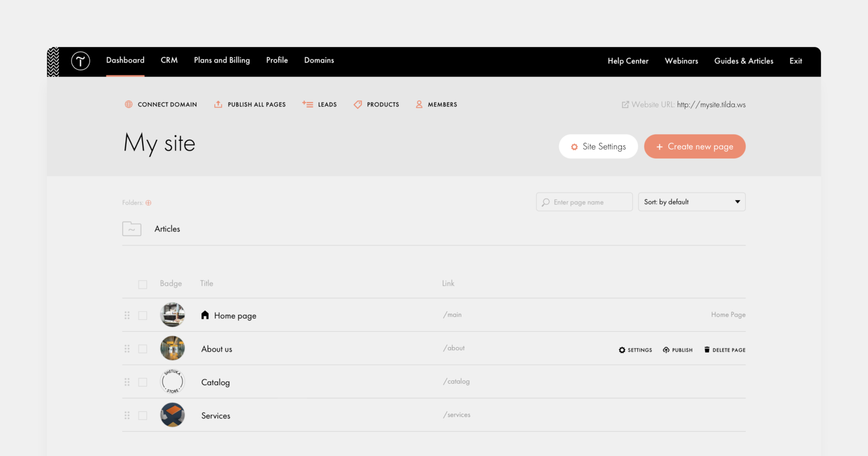Screen dimensions: 868x456
Task: Open the http://mysite.tilda.ws link
Action: 711,104
